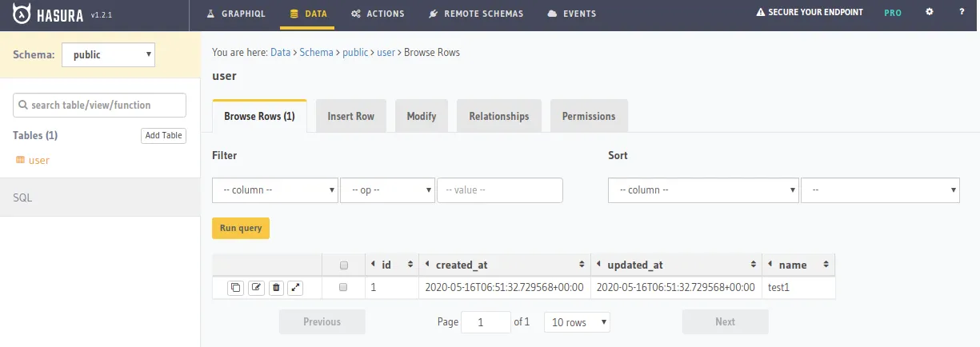Open the Filter column dropdown
Viewport: 980px width, 347px height.
(x=275, y=190)
